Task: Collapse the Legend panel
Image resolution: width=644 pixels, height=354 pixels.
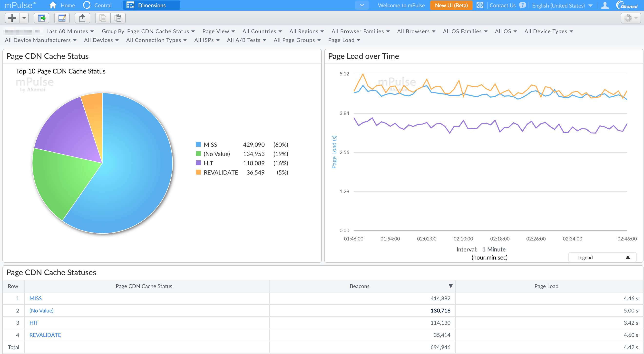Action: coord(628,257)
